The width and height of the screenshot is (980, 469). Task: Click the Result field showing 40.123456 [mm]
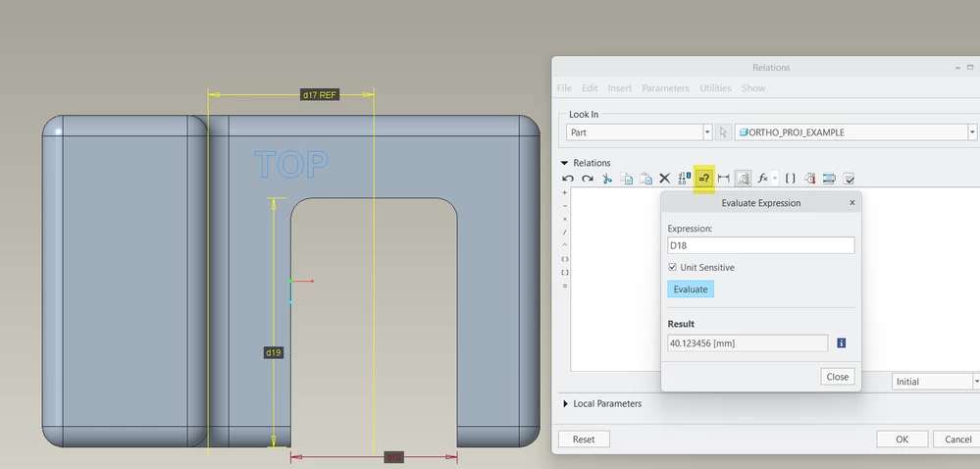pyautogui.click(x=748, y=342)
